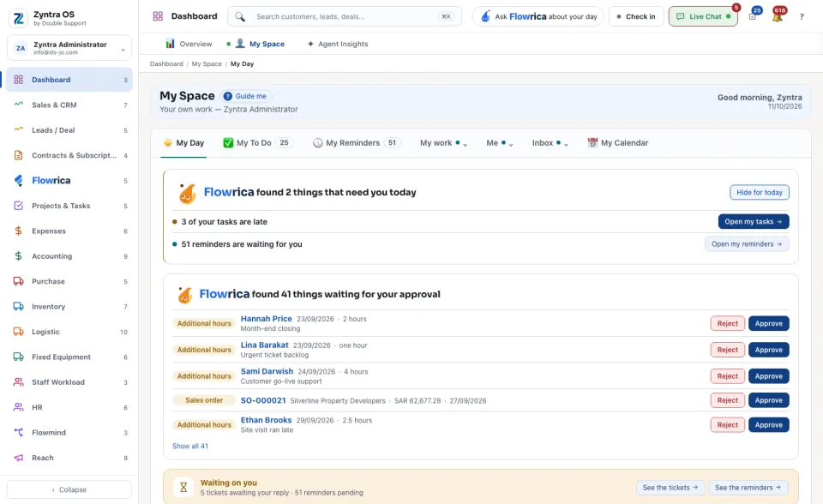Open the Accounting sidebar icon
The height and width of the screenshot is (504, 823).
tap(18, 255)
